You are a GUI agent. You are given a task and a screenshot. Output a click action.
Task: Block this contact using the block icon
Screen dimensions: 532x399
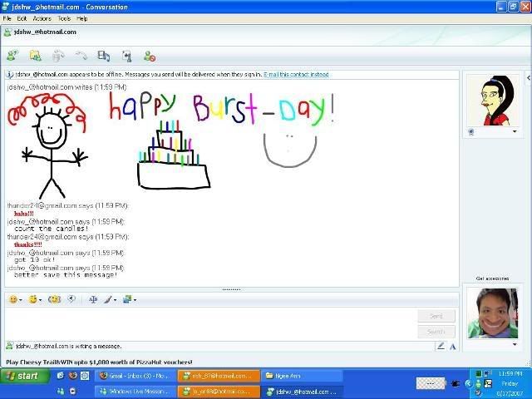coord(150,56)
